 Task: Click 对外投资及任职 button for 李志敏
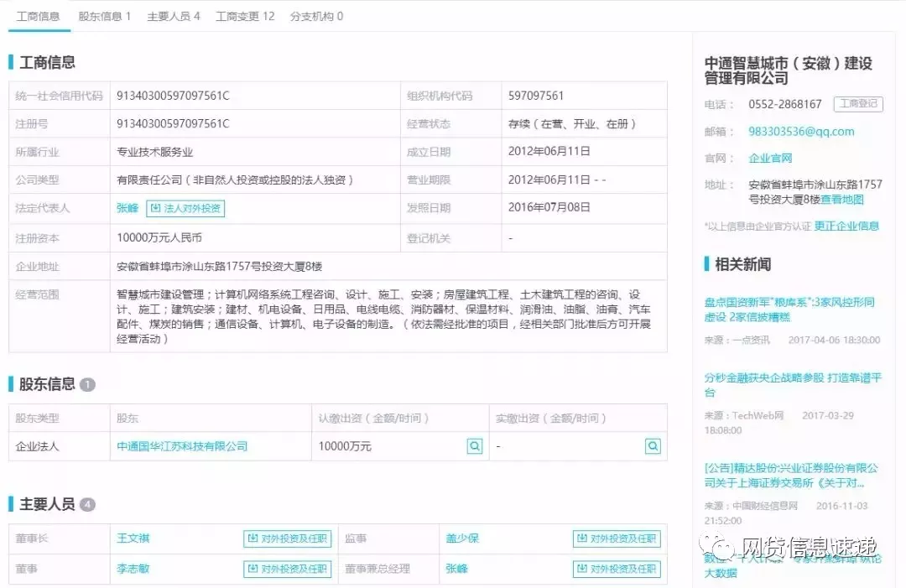287,569
